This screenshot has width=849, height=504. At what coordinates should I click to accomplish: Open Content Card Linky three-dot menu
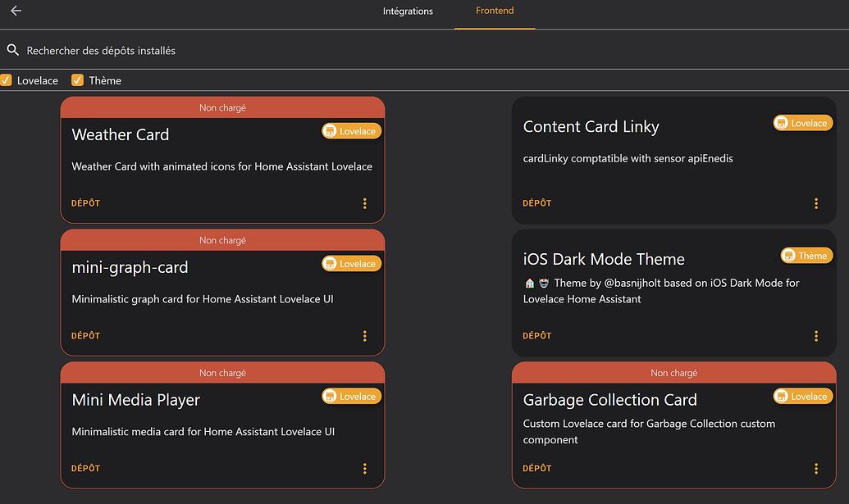pyautogui.click(x=816, y=203)
